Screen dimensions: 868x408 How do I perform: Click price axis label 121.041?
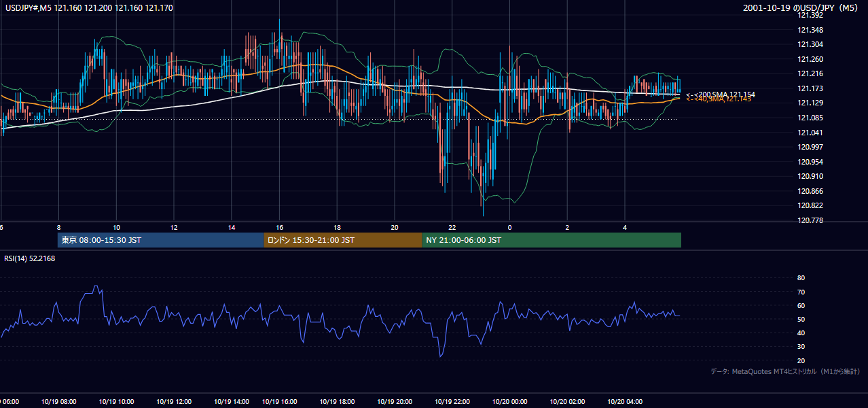810,133
